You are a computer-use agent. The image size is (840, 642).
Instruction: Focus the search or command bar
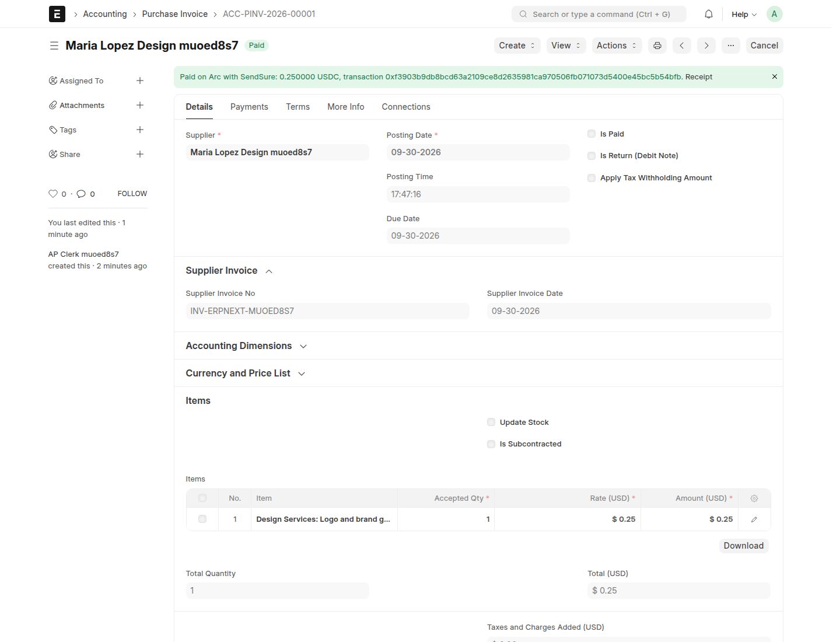[x=599, y=14]
